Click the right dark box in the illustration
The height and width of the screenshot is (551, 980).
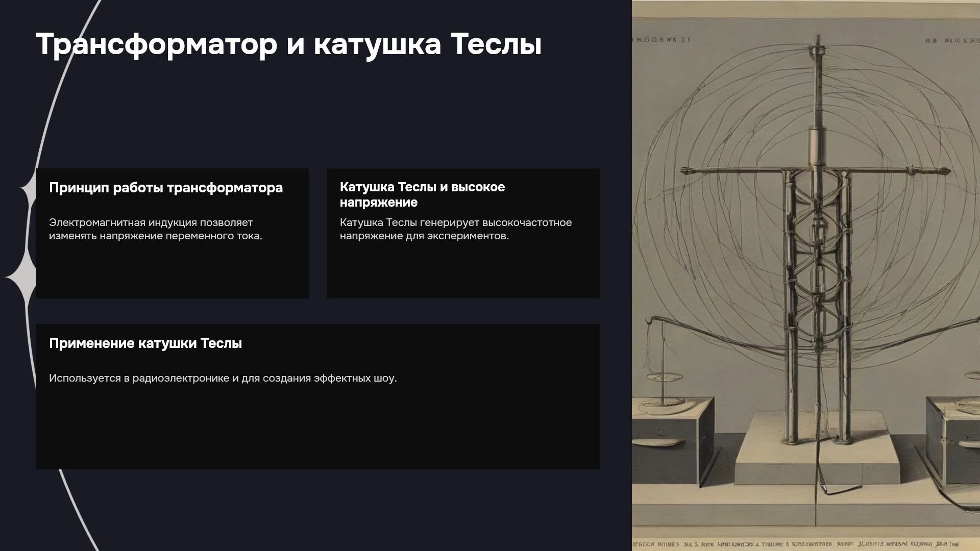(953, 440)
